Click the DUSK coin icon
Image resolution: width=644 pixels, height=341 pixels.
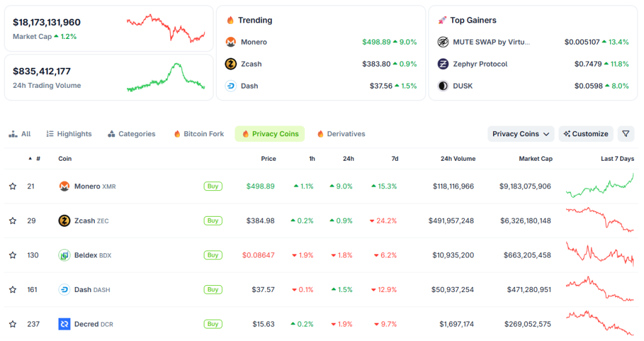click(x=443, y=86)
